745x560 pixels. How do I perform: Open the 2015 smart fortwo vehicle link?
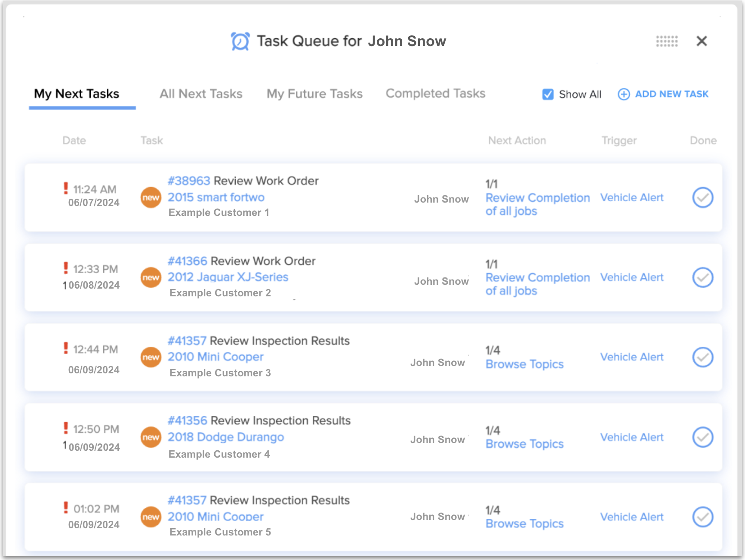tap(216, 197)
